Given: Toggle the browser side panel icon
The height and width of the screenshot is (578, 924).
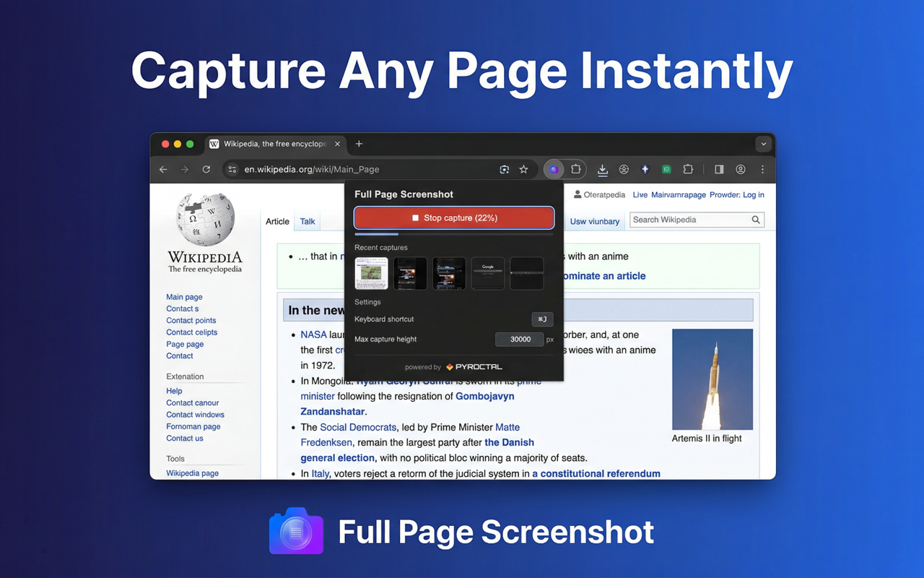Looking at the screenshot, I should 719,169.
